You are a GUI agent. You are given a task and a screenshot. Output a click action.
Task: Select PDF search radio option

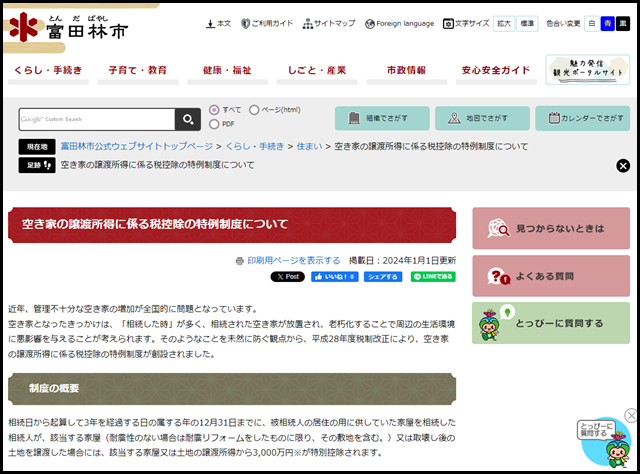(214, 124)
